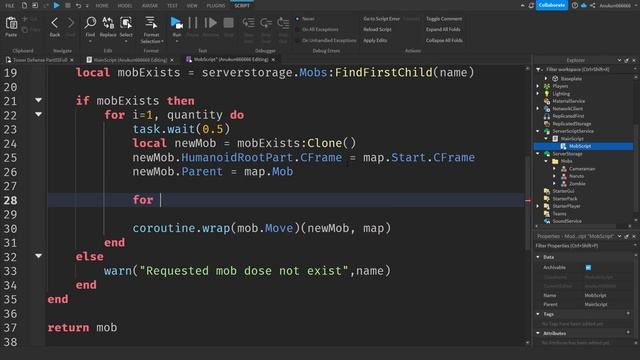Click the quick-access Stop square
This screenshot has width=640, height=360.
[68, 5]
